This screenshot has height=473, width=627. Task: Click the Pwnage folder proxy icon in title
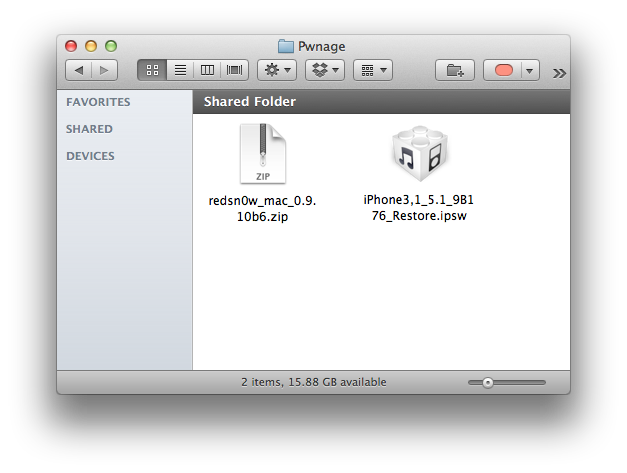[286, 46]
